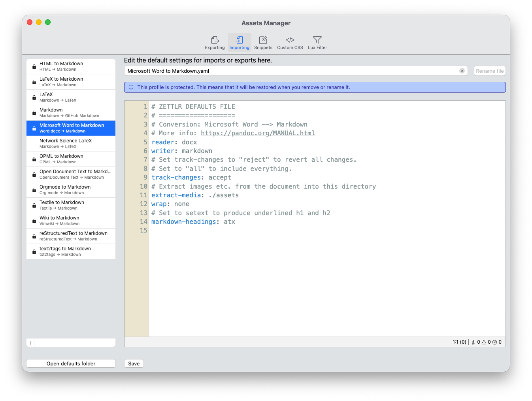Select the Importing toolbar tab
The width and height of the screenshot is (532, 401).
pos(239,43)
